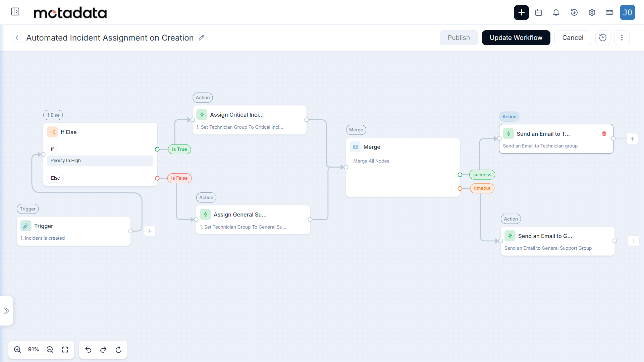The width and height of the screenshot is (644, 362).
Task: Click the timeout output label
Action: pos(482,188)
